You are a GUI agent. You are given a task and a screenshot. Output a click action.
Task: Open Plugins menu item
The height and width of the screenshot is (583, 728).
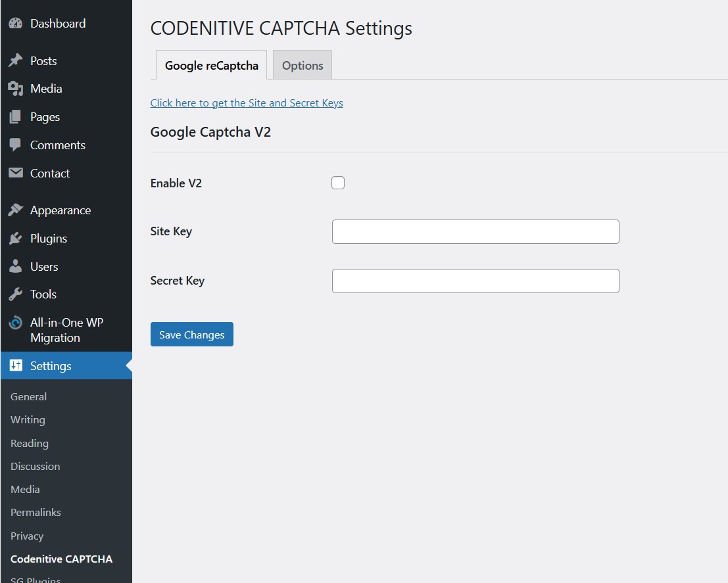coord(49,239)
